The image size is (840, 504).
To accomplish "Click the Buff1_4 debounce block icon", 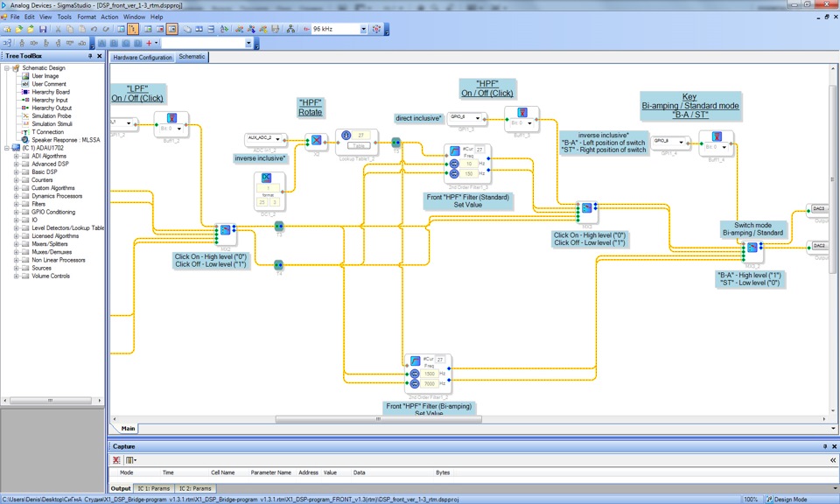I will pyautogui.click(x=717, y=136).
